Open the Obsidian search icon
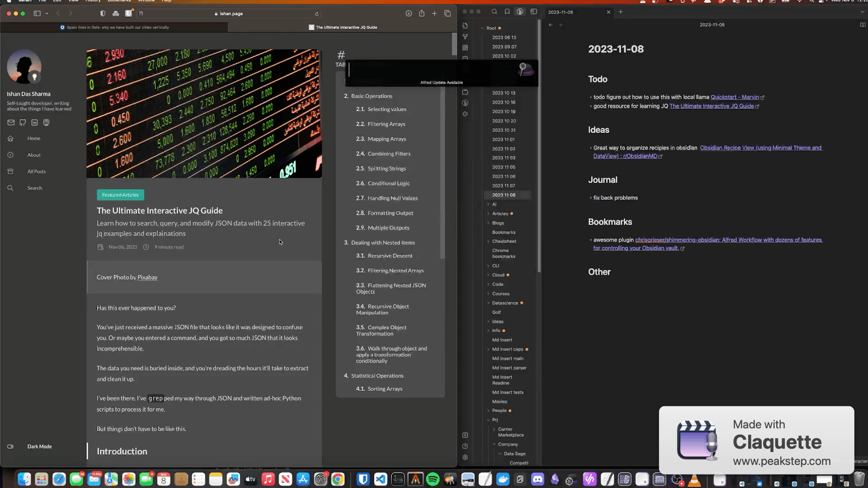 click(494, 12)
